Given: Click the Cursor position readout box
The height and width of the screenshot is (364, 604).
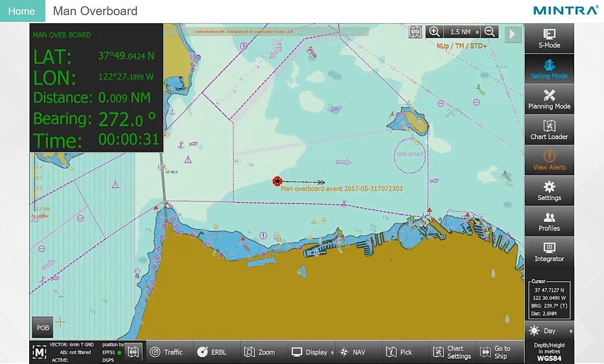Looking at the screenshot, I should [x=549, y=299].
